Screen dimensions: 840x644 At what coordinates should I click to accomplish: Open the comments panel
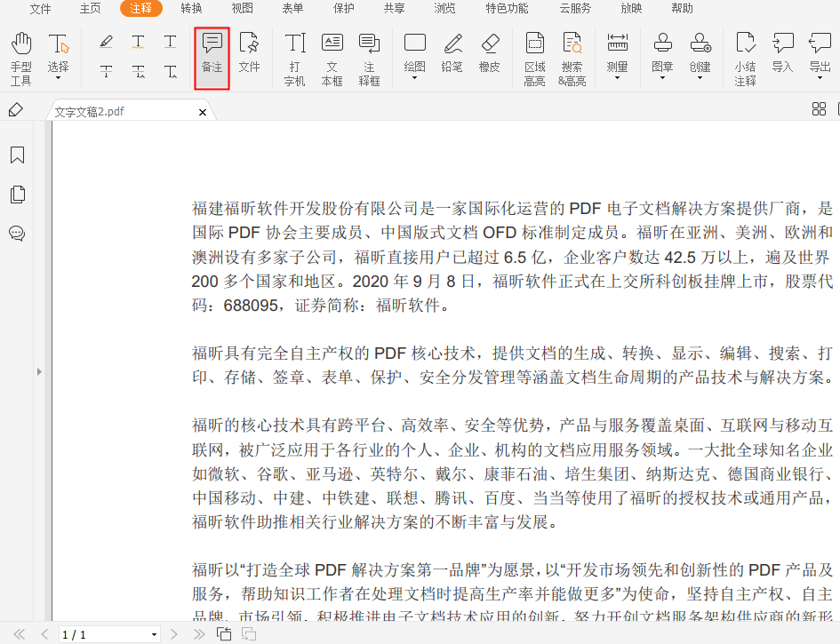[16, 234]
